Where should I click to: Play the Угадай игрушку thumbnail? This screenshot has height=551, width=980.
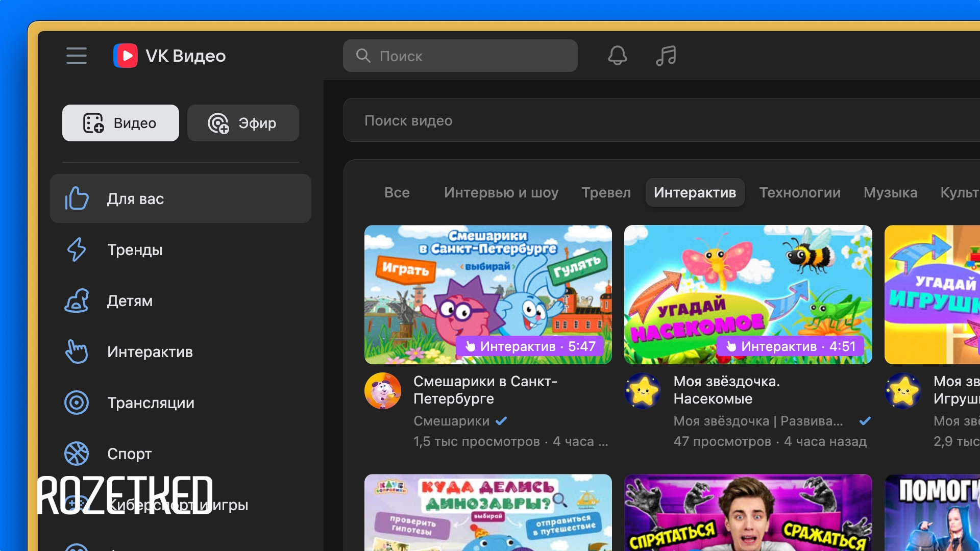932,294
